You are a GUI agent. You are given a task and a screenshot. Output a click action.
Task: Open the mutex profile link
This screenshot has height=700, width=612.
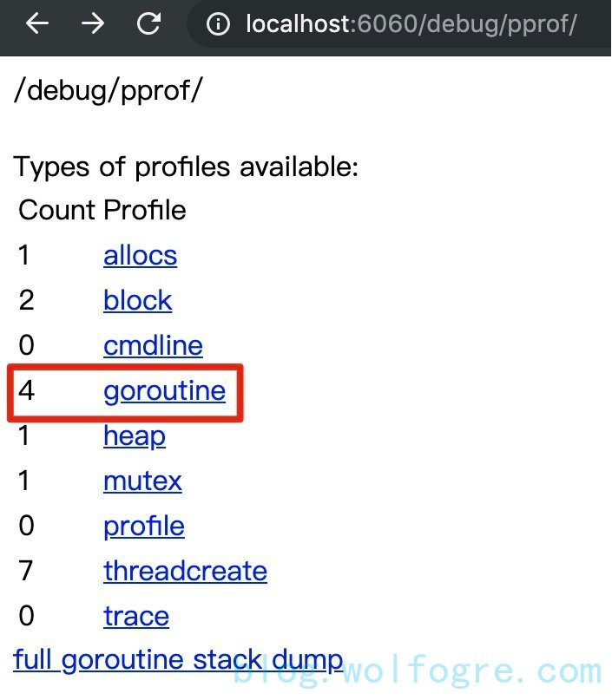(142, 481)
